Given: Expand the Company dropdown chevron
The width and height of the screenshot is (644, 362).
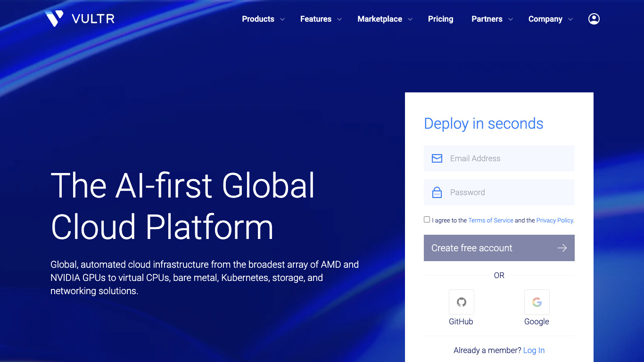Looking at the screenshot, I should (x=570, y=19).
